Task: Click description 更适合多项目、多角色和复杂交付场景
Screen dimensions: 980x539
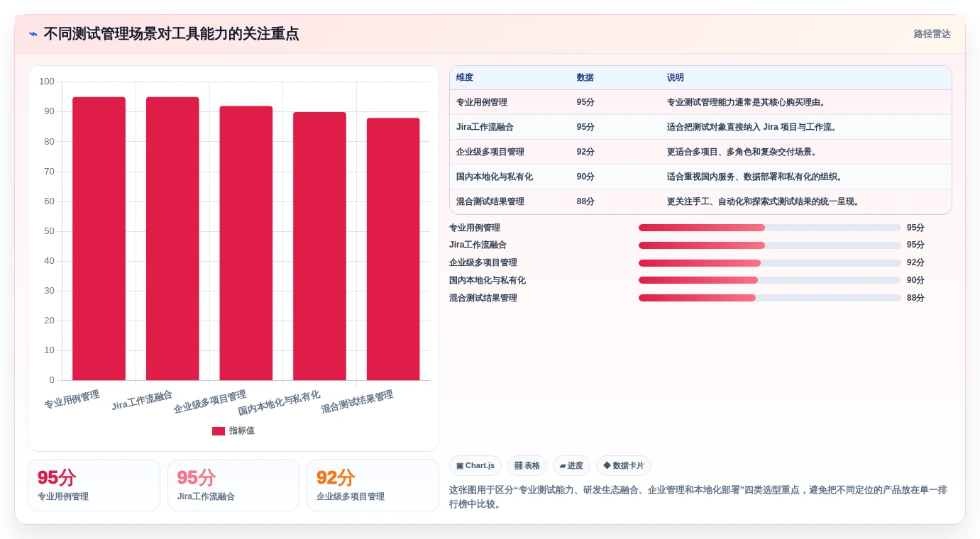Action: click(x=742, y=152)
